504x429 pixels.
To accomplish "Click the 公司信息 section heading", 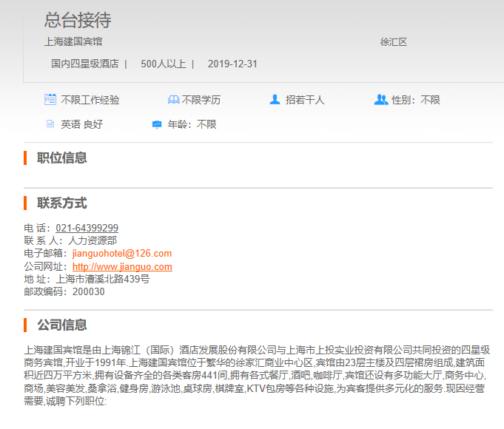I will click(62, 325).
